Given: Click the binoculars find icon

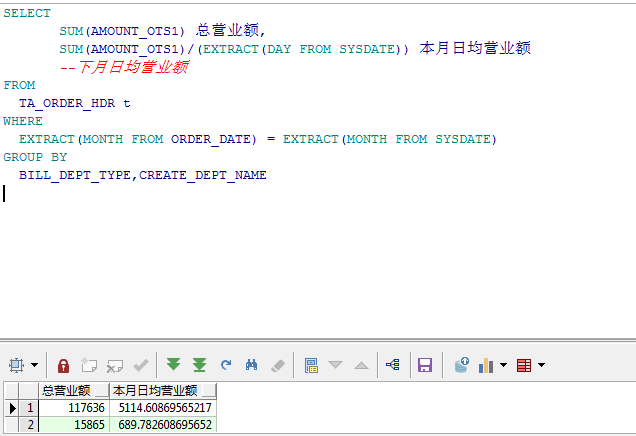Looking at the screenshot, I should point(251,365).
